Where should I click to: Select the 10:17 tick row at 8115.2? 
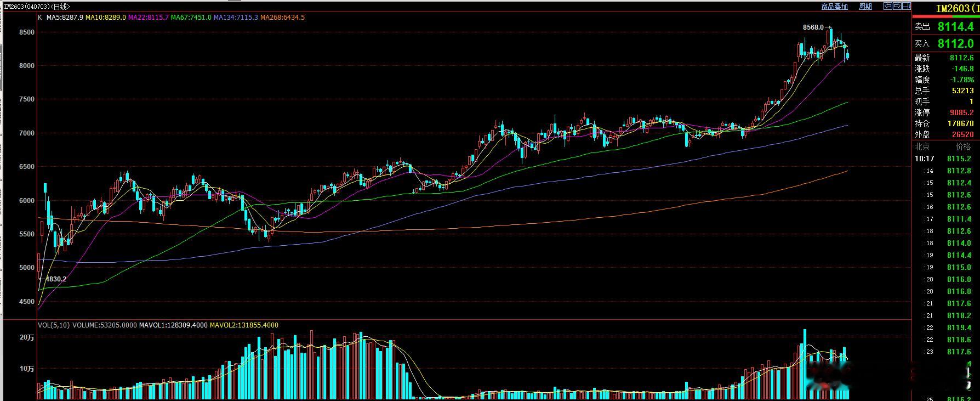(x=943, y=159)
